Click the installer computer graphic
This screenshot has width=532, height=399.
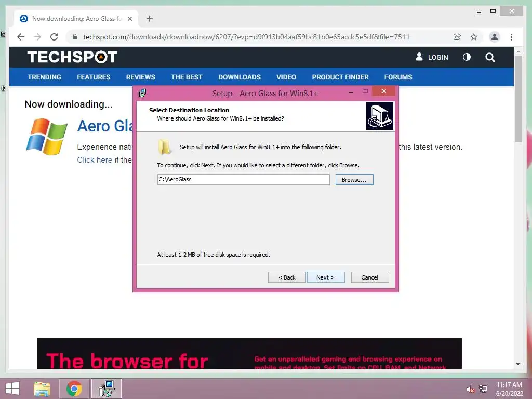pyautogui.click(x=379, y=116)
